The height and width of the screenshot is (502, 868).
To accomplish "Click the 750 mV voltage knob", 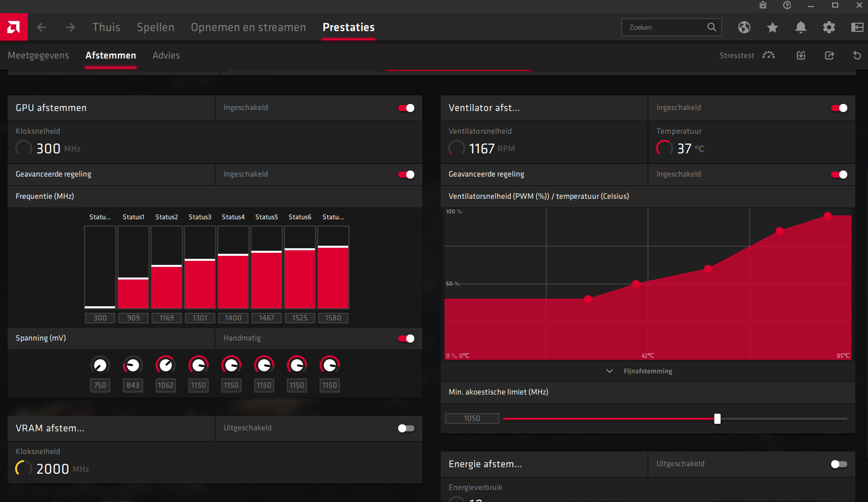I will click(x=100, y=365).
